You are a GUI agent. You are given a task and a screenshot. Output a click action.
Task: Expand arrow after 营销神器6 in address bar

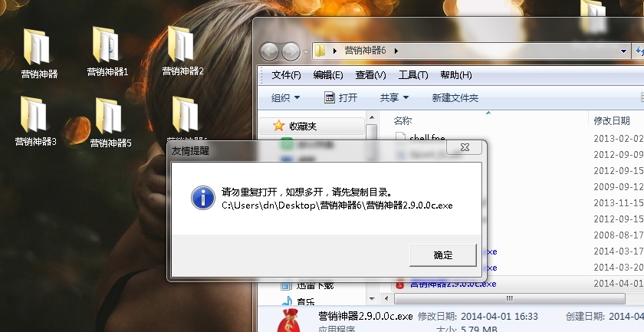tap(396, 51)
